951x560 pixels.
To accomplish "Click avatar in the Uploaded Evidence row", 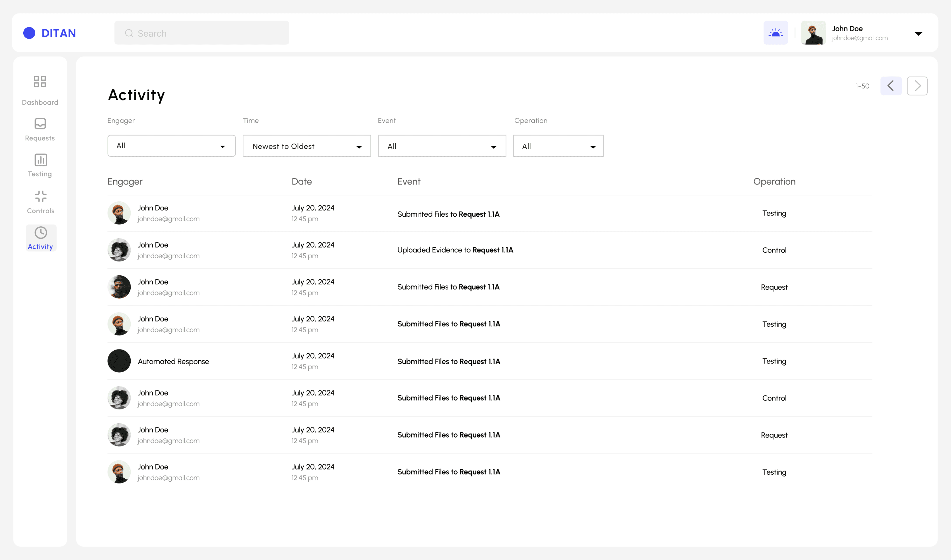I will tap(119, 250).
